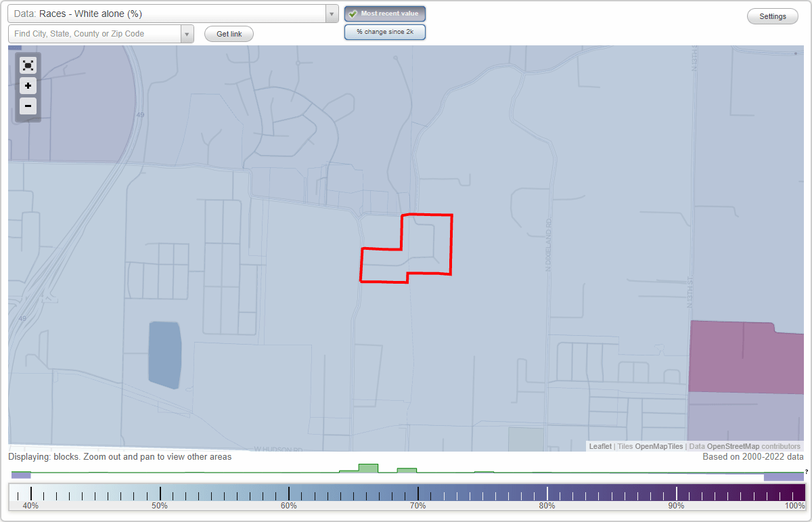
Task: Open the Data selection dropdown
Action: tap(331, 14)
